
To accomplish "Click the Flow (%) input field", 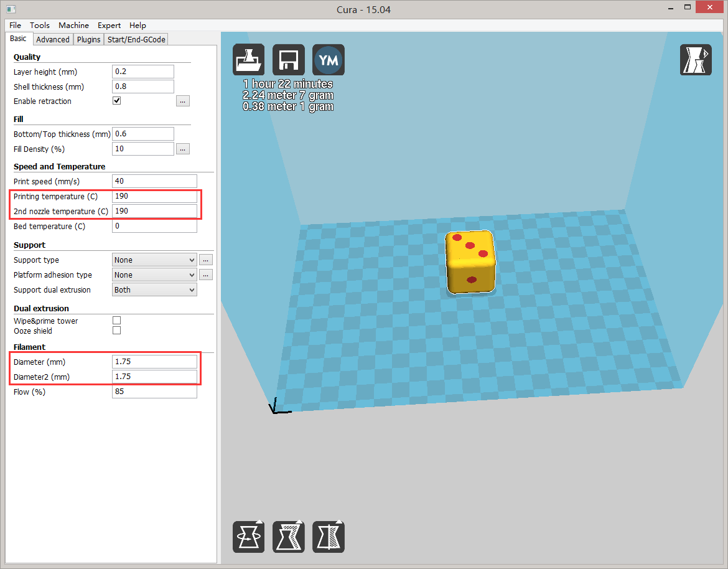I will (x=154, y=391).
